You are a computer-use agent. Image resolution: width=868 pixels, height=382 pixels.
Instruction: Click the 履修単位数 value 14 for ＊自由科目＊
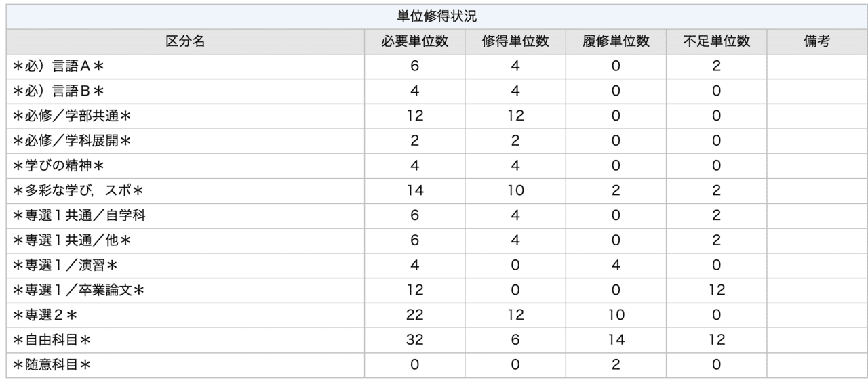click(x=615, y=341)
